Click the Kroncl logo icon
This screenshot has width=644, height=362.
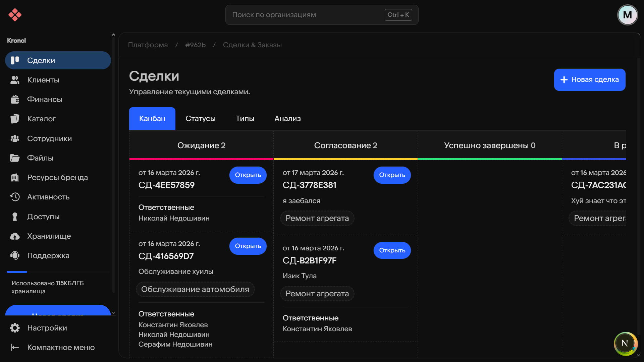[x=15, y=15]
